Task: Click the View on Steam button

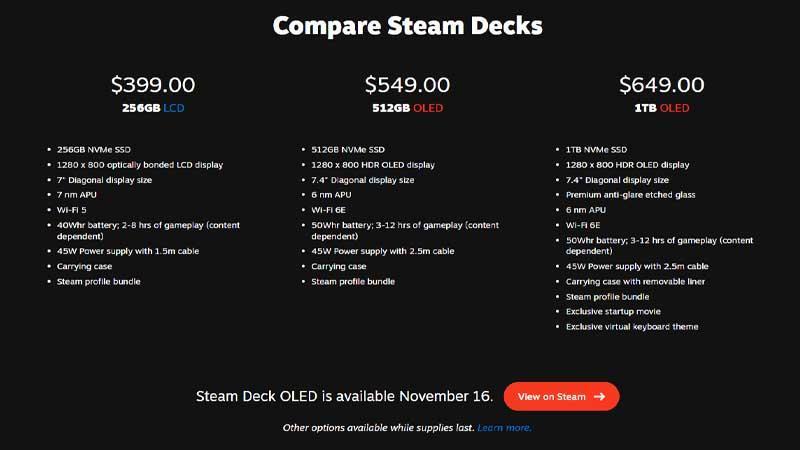Action: pyautogui.click(x=561, y=396)
